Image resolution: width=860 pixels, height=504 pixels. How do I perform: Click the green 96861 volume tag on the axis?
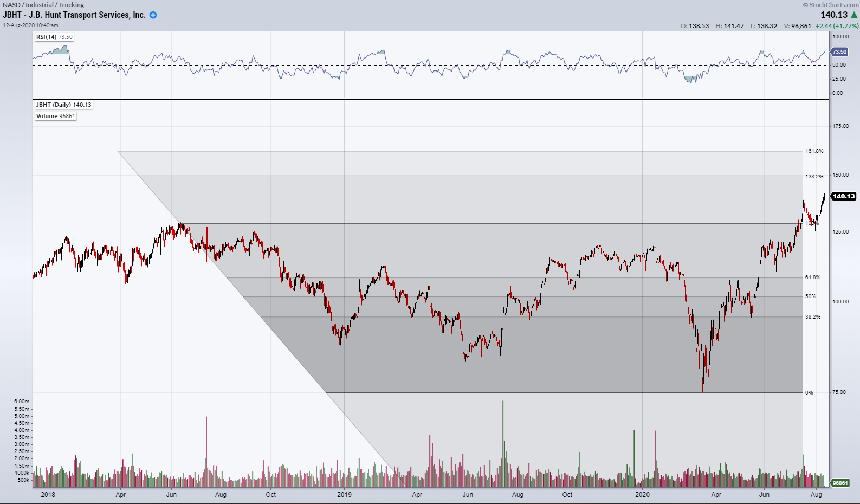click(x=840, y=483)
